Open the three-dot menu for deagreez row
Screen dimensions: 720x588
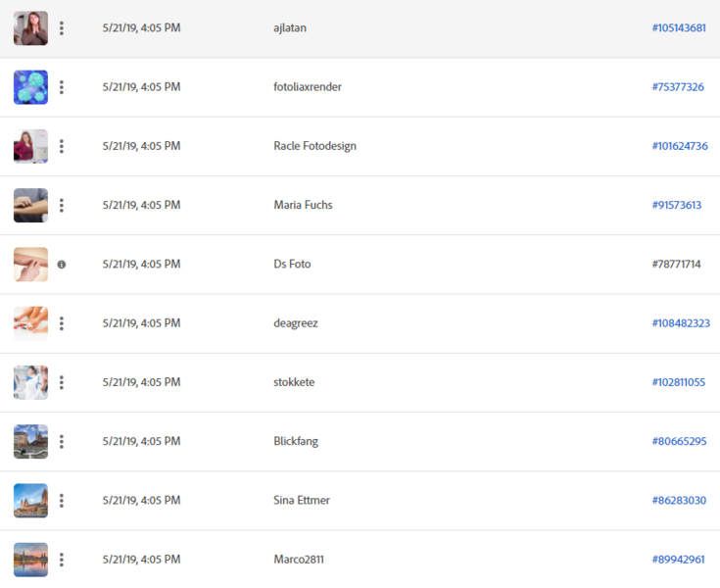(62, 323)
